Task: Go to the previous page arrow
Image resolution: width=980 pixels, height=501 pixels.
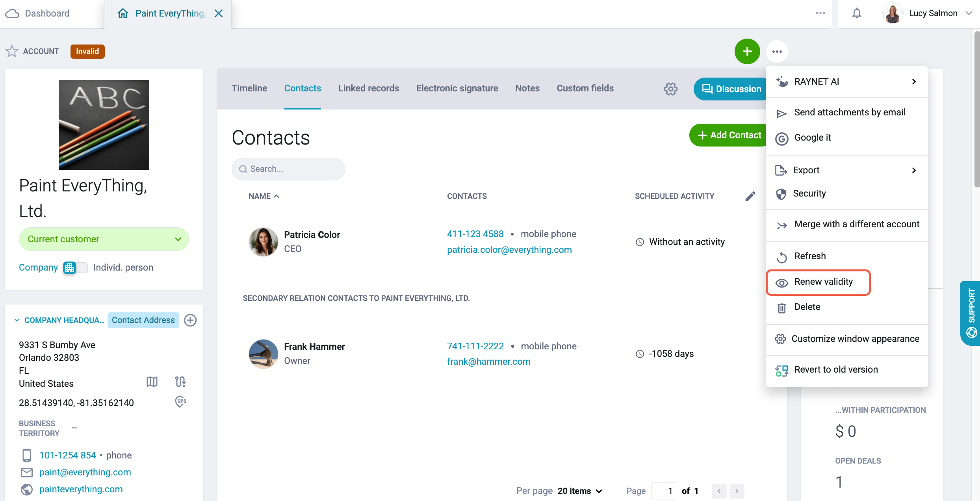Action: pos(719,491)
